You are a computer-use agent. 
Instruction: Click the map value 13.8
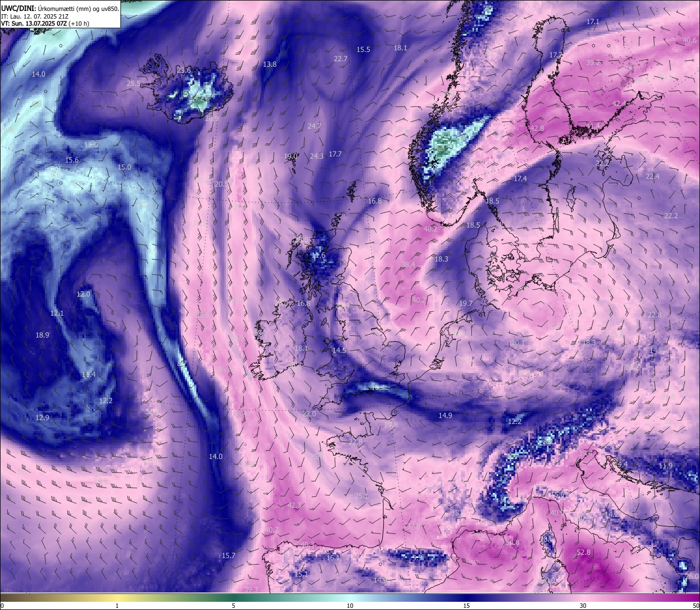pyautogui.click(x=270, y=64)
